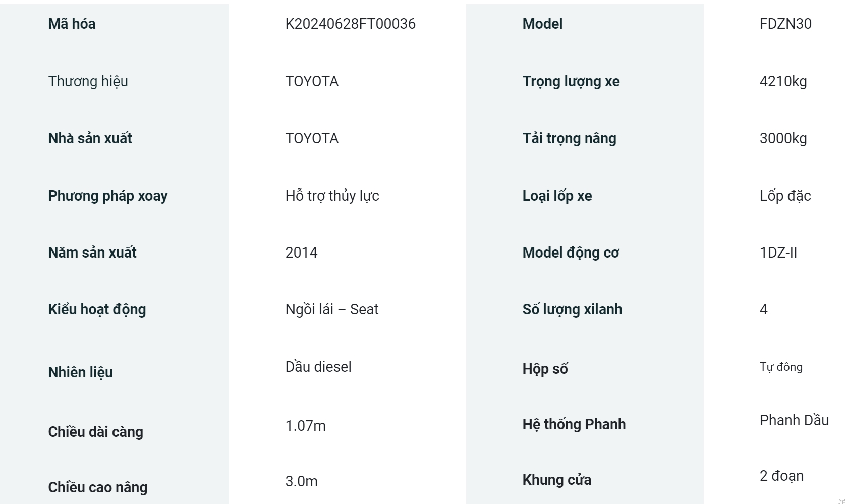Select the Số lượng xilanh label
The width and height of the screenshot is (845, 504).
(573, 309)
